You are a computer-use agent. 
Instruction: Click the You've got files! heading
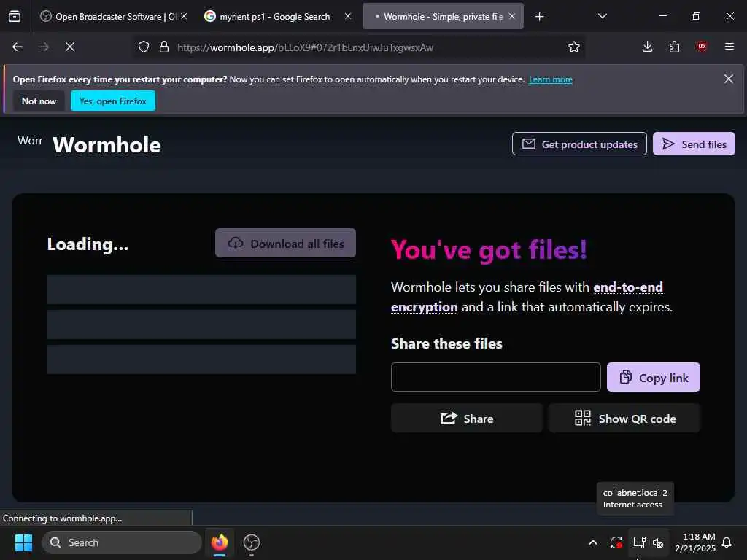pos(489,249)
